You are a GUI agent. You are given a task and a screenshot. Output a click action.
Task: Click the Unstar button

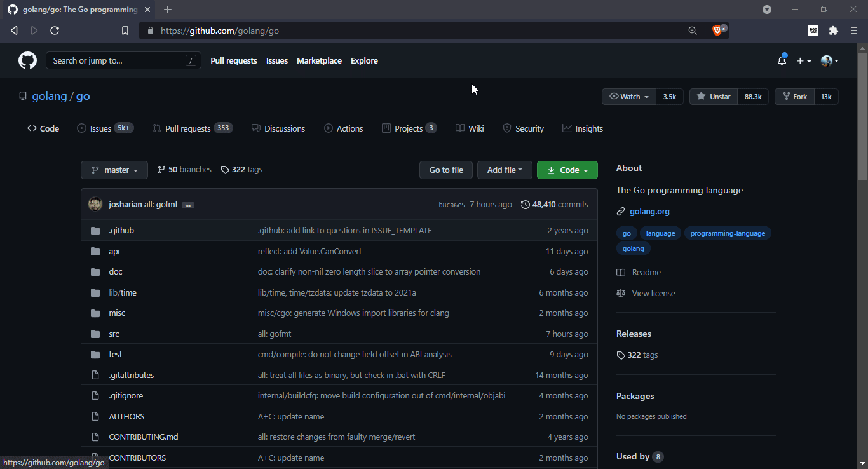(714, 97)
